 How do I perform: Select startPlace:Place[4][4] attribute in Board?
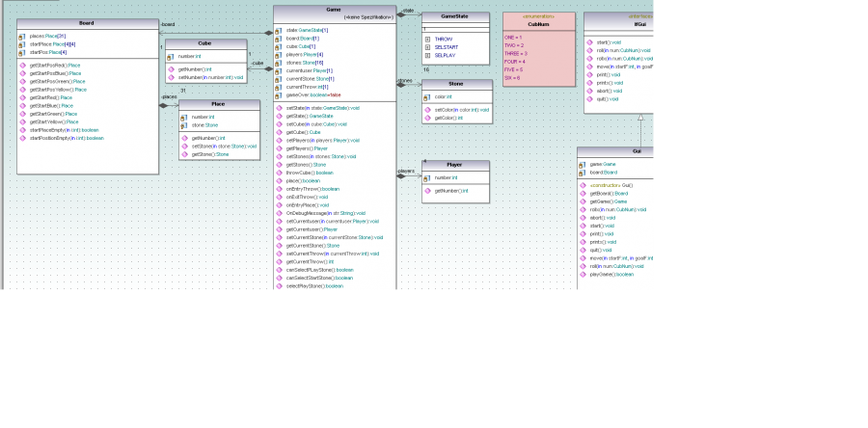click(x=53, y=44)
